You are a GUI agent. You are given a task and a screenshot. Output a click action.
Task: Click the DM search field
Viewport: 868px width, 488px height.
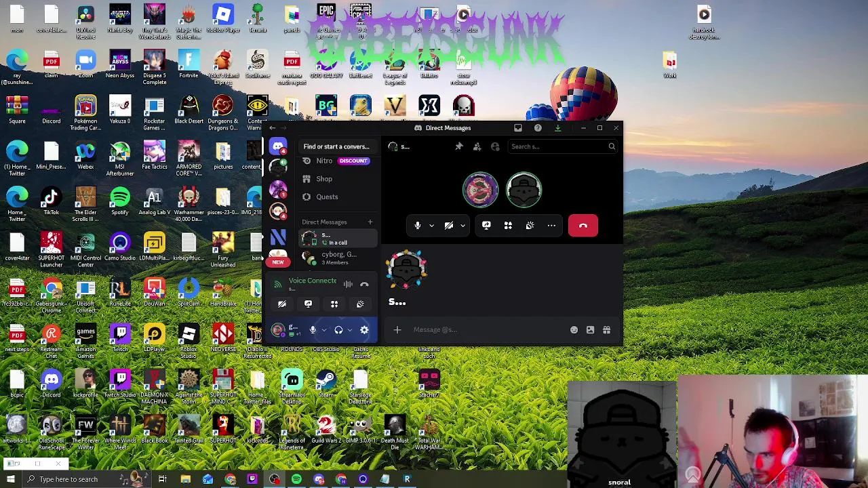(x=562, y=146)
